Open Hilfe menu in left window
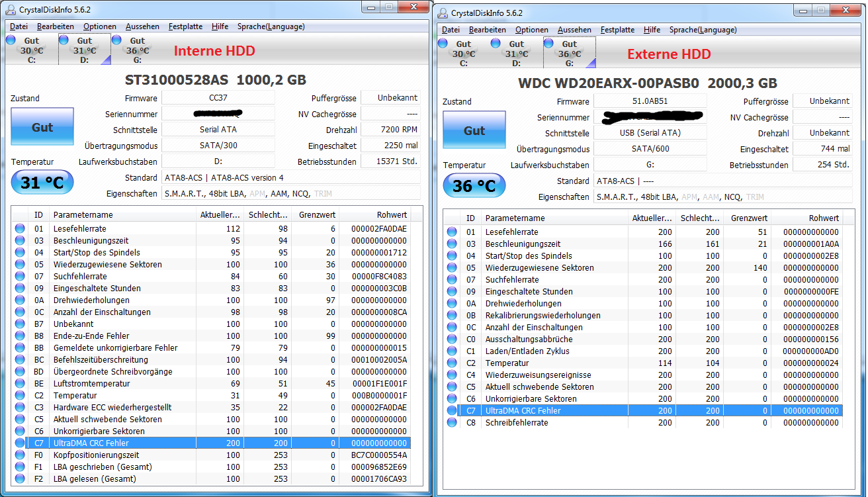 coord(220,26)
